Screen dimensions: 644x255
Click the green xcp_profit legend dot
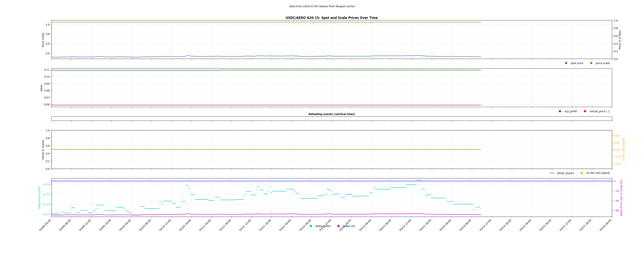point(560,111)
